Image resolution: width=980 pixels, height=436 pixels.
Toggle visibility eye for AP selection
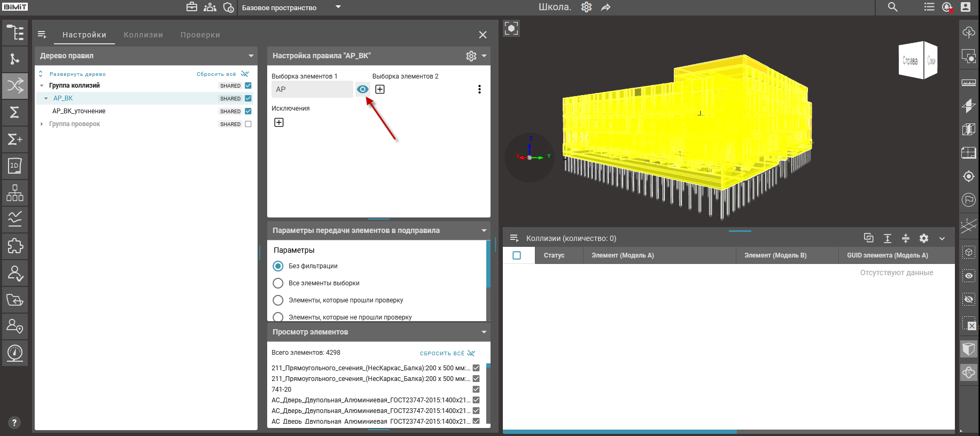pos(362,89)
